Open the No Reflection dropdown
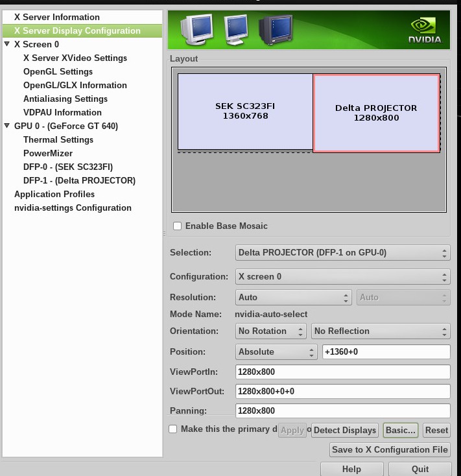The width and height of the screenshot is (461, 476). [381, 331]
